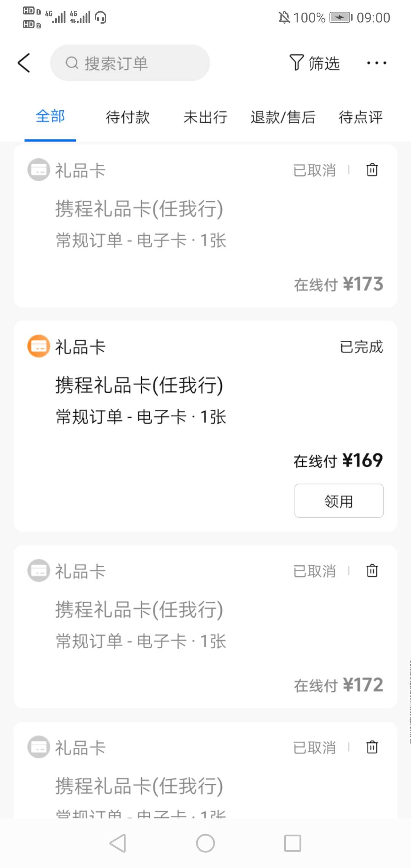The height and width of the screenshot is (868, 411).
Task: Tap trash icon on the bottom cancelled order
Action: [x=372, y=747]
